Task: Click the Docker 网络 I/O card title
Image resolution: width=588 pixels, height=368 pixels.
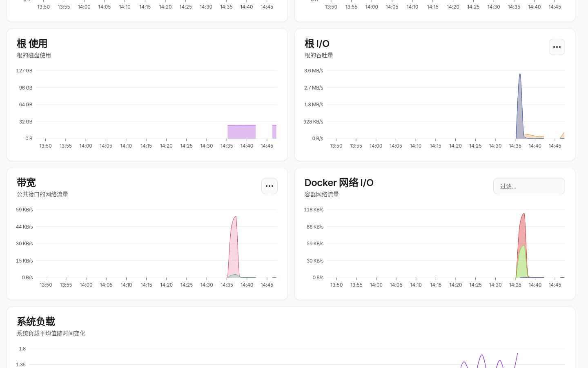Action: (339, 182)
